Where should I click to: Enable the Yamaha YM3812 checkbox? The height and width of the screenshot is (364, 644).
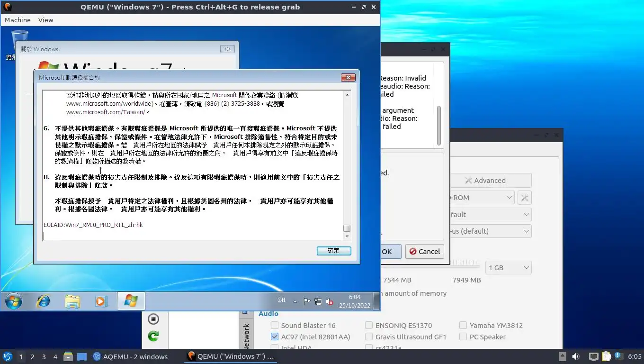pos(463,325)
